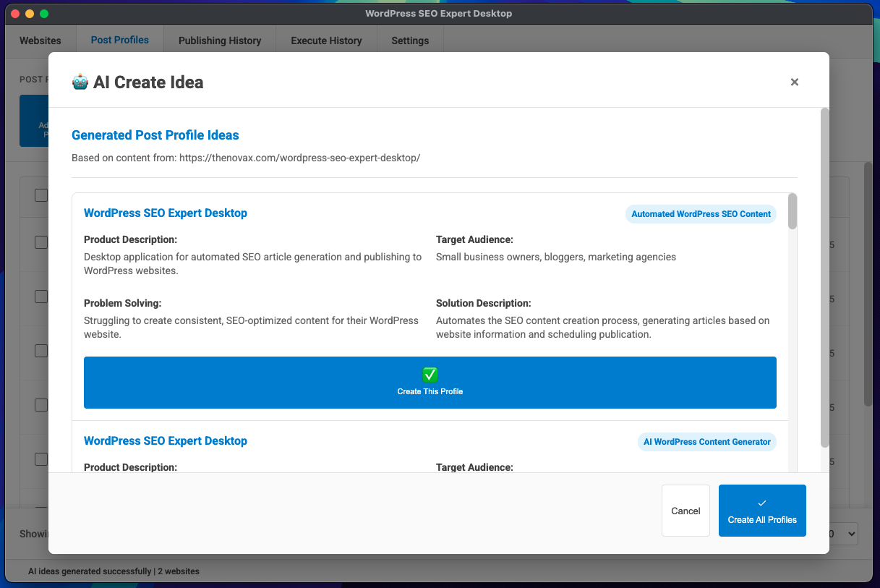Click the dialog's outer scrollbar

tap(825, 278)
